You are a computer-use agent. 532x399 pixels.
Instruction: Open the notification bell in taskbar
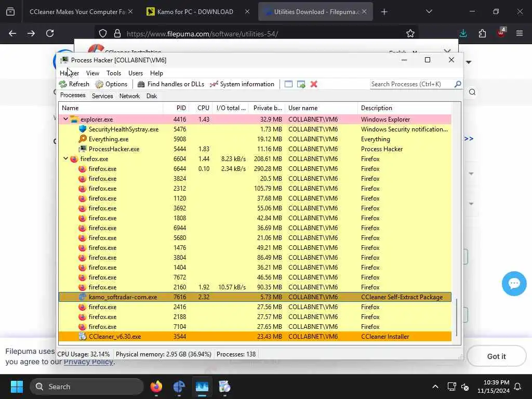point(518,387)
